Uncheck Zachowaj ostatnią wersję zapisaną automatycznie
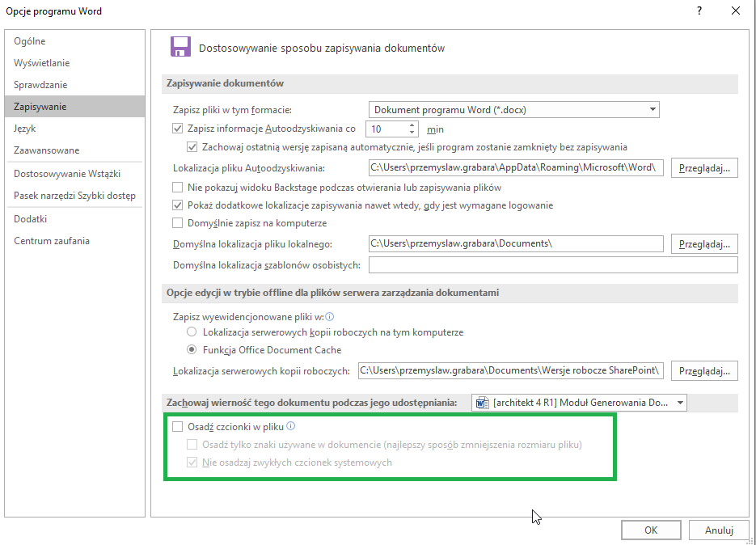Viewport: 756px width, 545px height. [192, 146]
